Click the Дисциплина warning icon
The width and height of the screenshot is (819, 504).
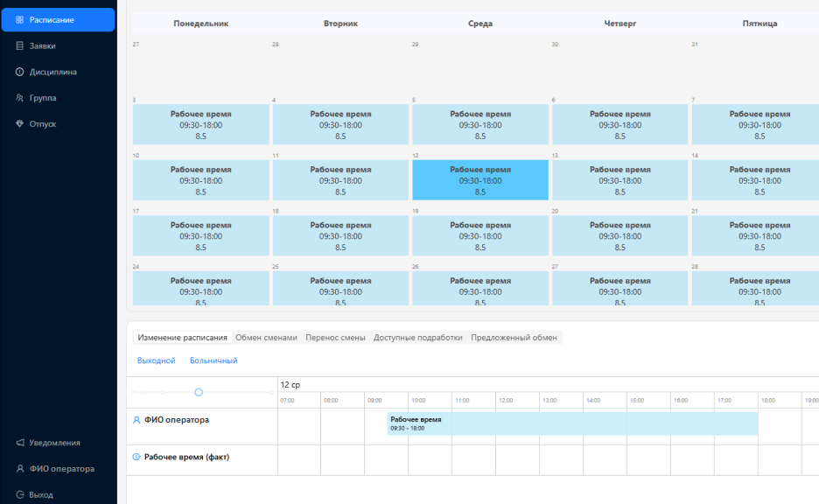(x=19, y=72)
